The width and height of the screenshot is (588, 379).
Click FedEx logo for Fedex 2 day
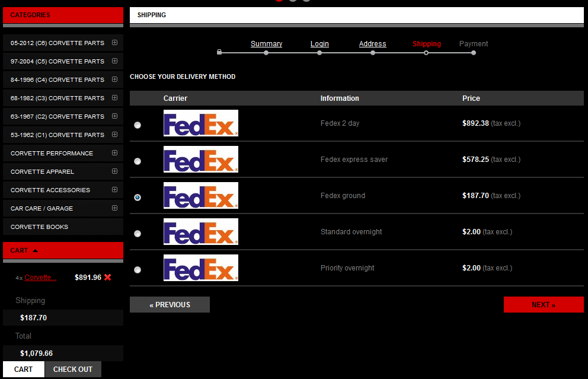pyautogui.click(x=200, y=123)
